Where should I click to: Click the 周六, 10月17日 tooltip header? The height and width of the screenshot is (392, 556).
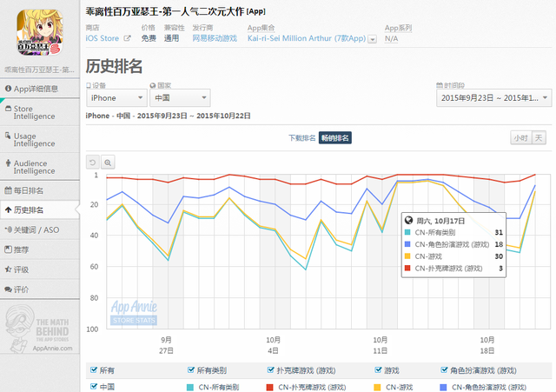(x=435, y=221)
